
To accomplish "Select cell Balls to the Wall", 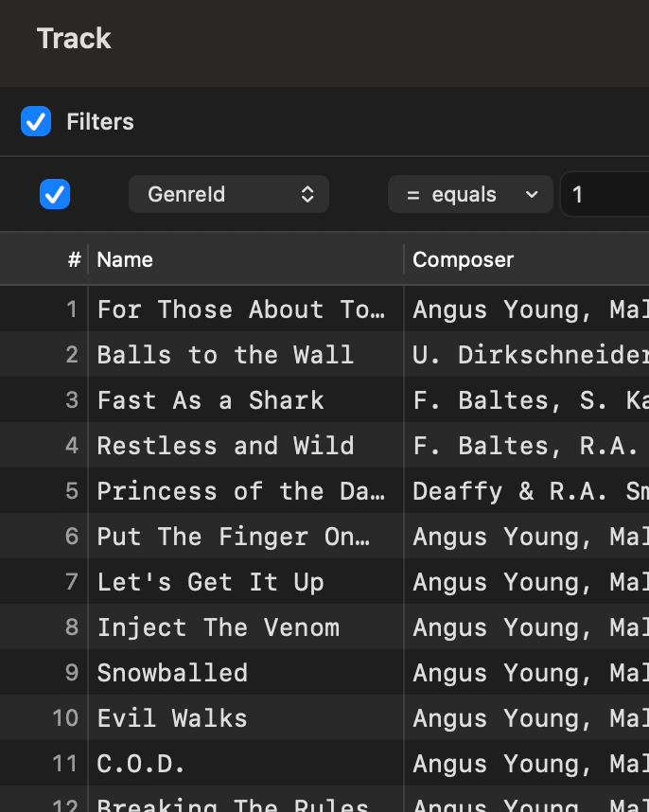I will (246, 355).
